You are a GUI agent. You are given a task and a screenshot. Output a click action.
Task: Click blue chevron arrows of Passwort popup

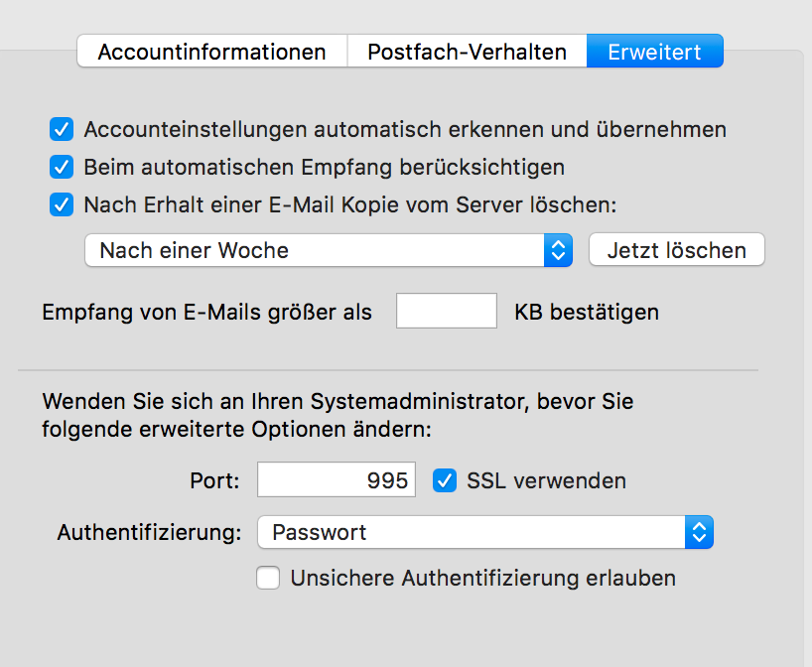699,532
